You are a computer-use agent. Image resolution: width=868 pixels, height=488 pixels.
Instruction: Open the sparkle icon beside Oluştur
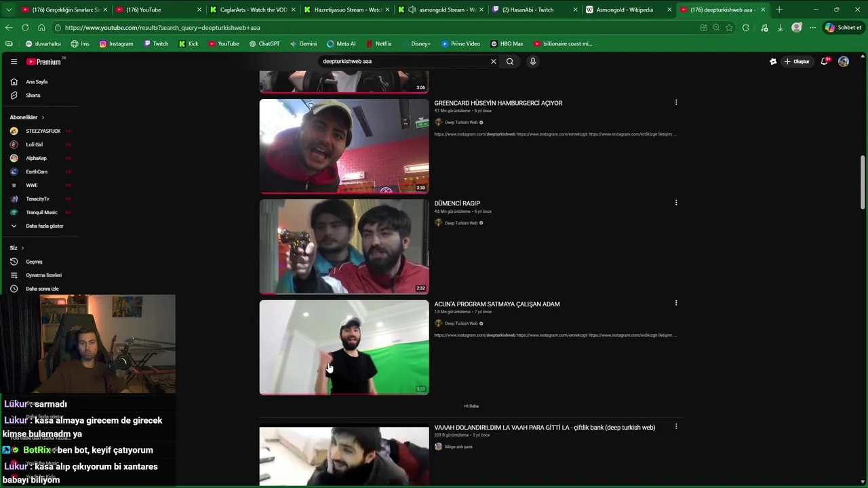pyautogui.click(x=773, y=62)
